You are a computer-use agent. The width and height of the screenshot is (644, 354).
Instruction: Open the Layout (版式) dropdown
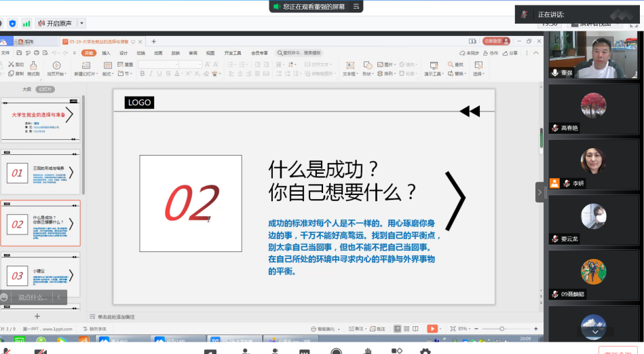pyautogui.click(x=108, y=73)
